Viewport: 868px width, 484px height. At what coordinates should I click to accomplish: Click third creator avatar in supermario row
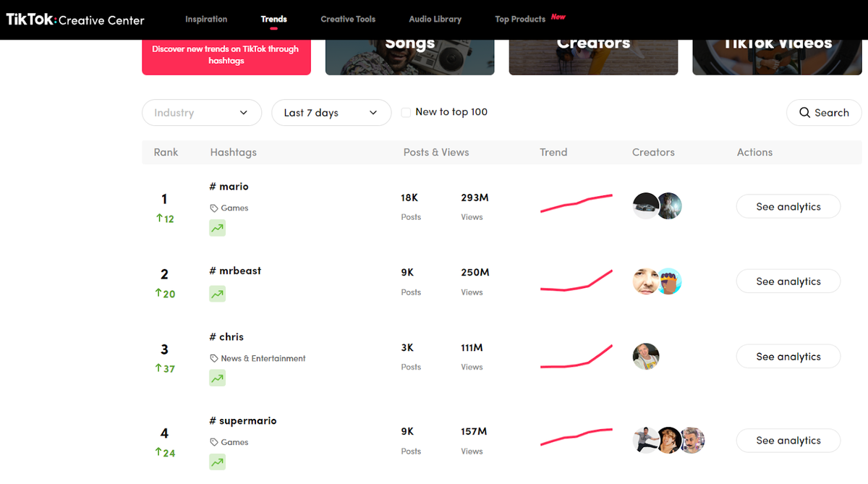pos(692,440)
